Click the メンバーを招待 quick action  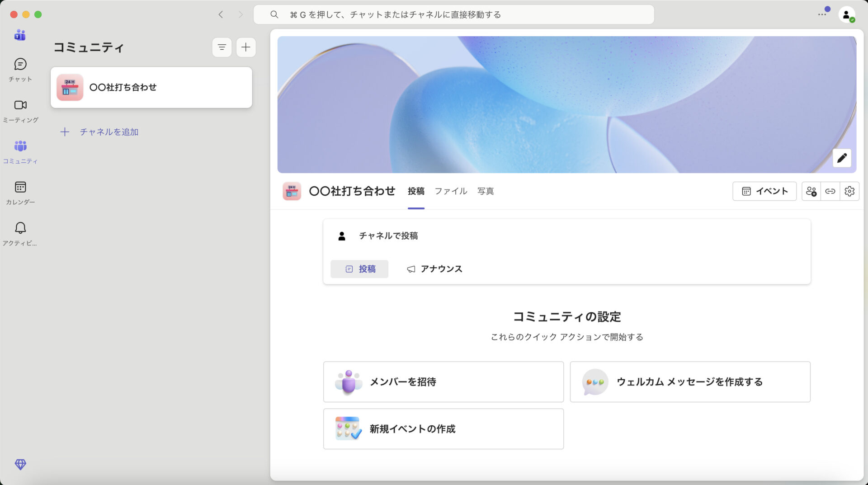point(443,381)
